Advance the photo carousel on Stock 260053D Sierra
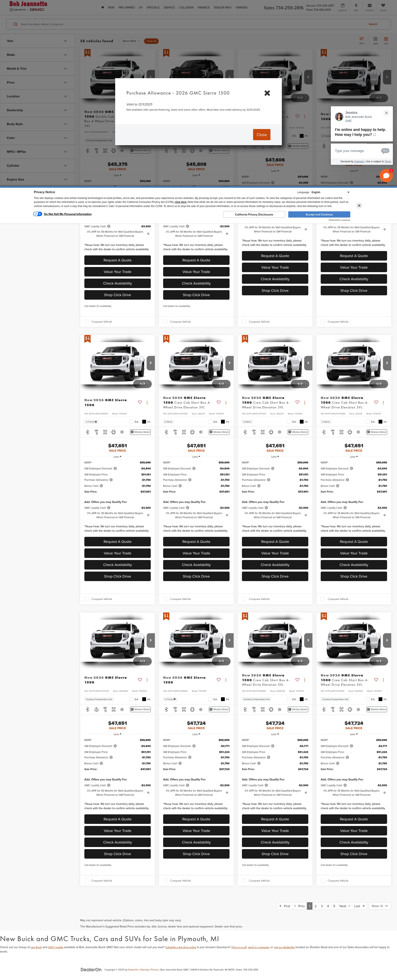This screenshot has height=980, width=397. 308,640
